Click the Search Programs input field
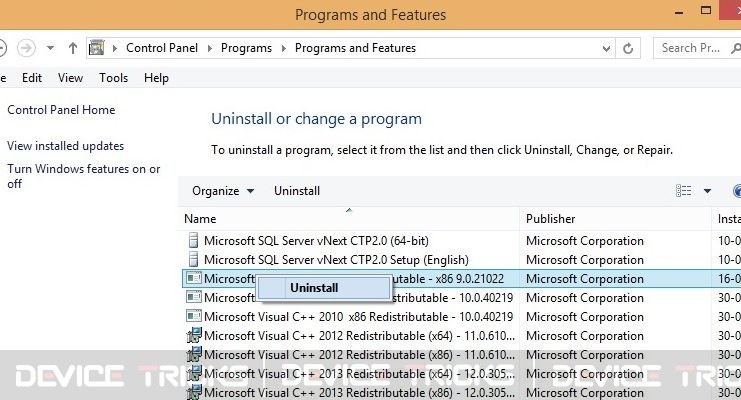Viewport: 741px width, 400px height. 691,48
